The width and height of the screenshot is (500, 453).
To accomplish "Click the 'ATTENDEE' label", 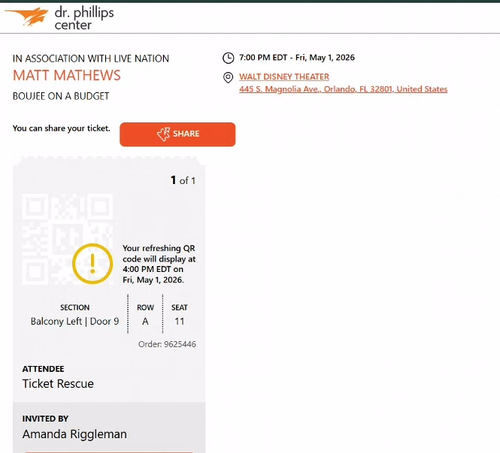I will click(x=43, y=369).
